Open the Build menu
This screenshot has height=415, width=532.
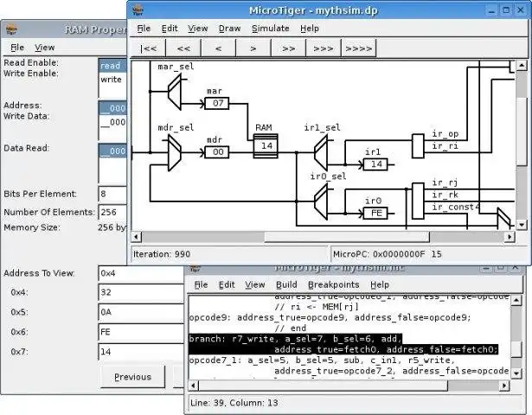click(286, 284)
